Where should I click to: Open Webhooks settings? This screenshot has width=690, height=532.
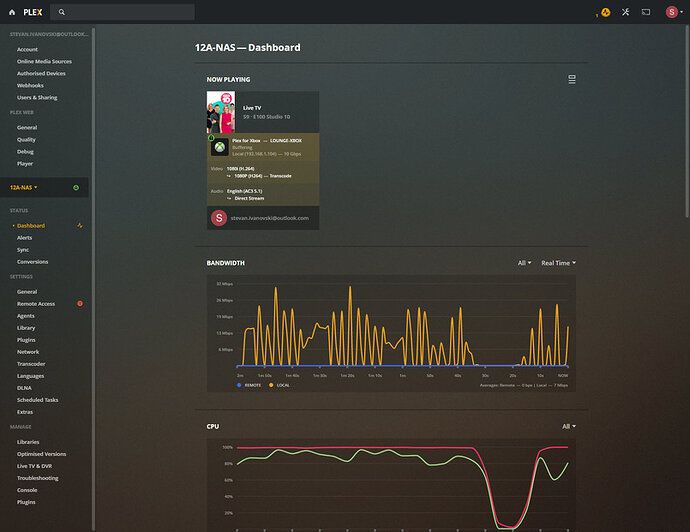pyautogui.click(x=30, y=85)
